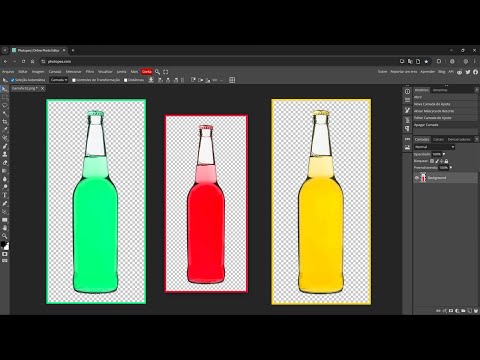
Task: Open search with magnifier icon in menu bar
Action: click(x=158, y=72)
